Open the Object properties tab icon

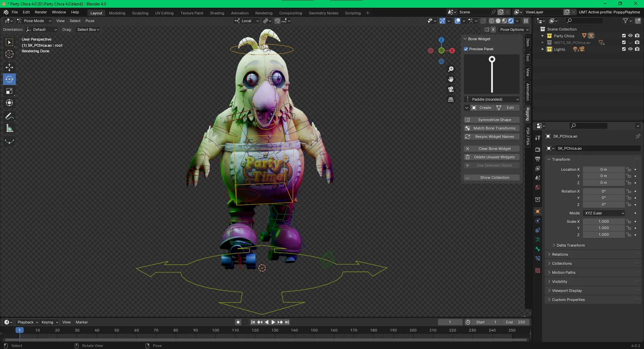[538, 211]
